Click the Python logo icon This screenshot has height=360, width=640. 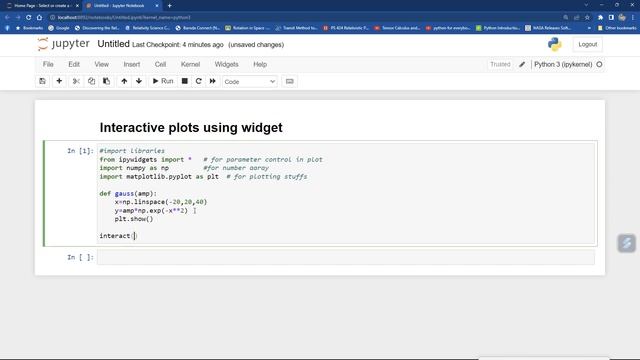[x=555, y=44]
